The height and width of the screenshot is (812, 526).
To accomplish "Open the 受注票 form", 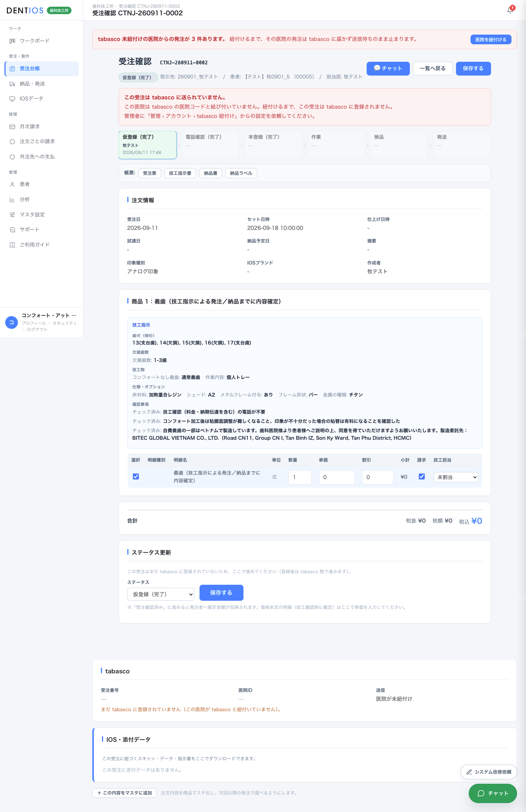I will coord(150,173).
